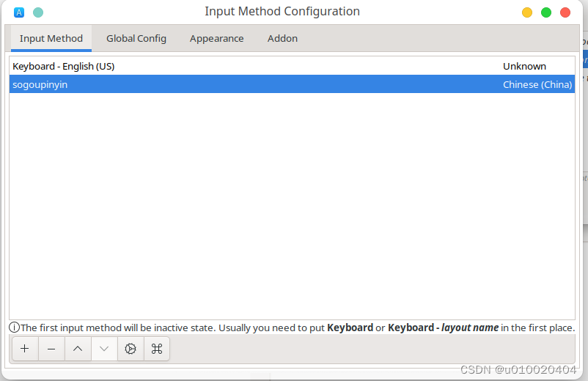This screenshot has width=588, height=381.
Task: Switch to the Input Method tab
Action: click(x=51, y=38)
